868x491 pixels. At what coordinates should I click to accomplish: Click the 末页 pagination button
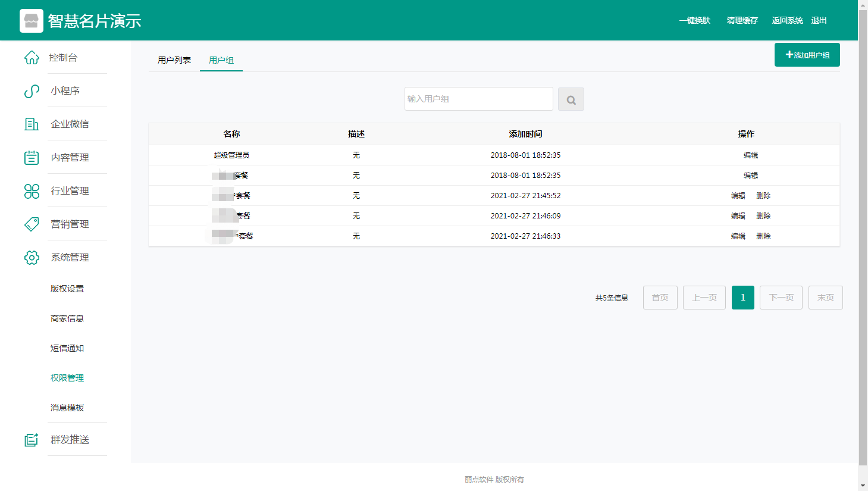826,298
